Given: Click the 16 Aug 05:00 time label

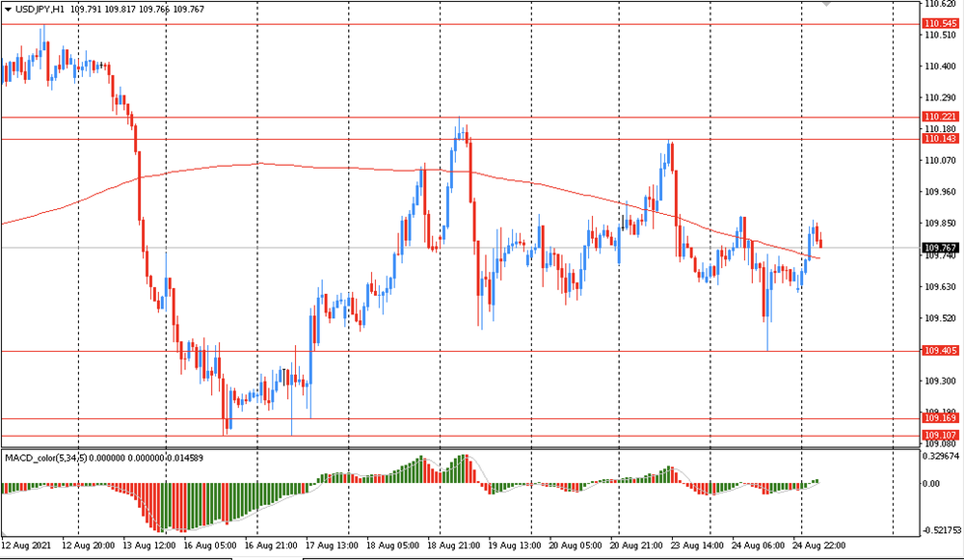Looking at the screenshot, I should click(210, 546).
